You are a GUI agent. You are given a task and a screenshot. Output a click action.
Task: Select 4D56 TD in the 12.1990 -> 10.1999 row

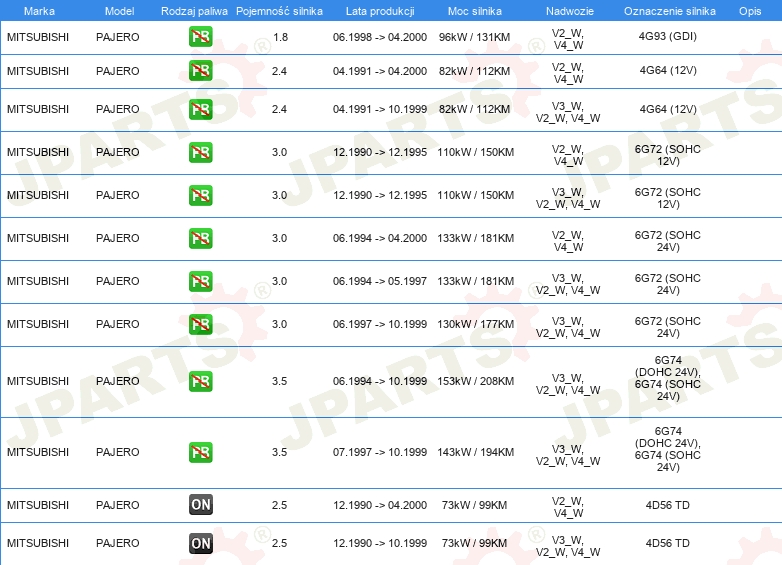[668, 543]
